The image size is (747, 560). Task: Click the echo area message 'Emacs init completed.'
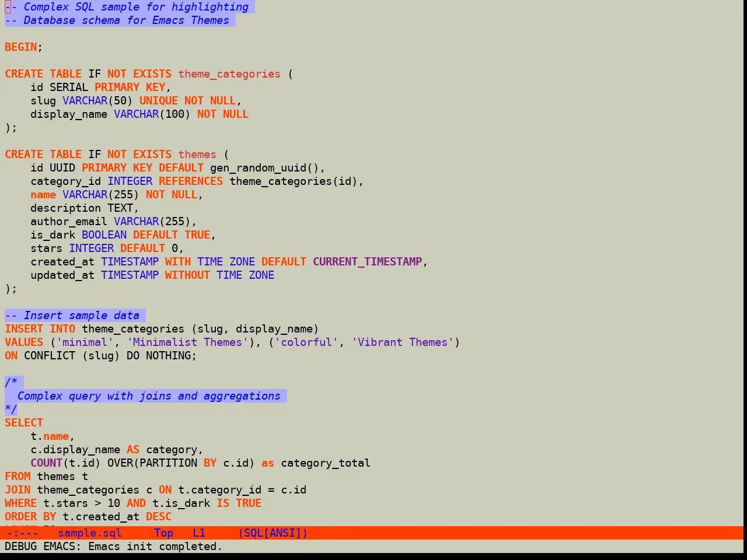[155, 547]
